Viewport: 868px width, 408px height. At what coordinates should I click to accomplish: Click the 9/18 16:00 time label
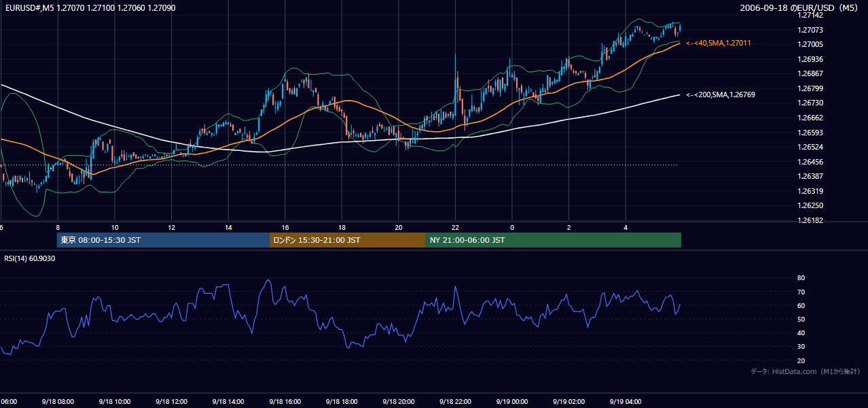285,401
